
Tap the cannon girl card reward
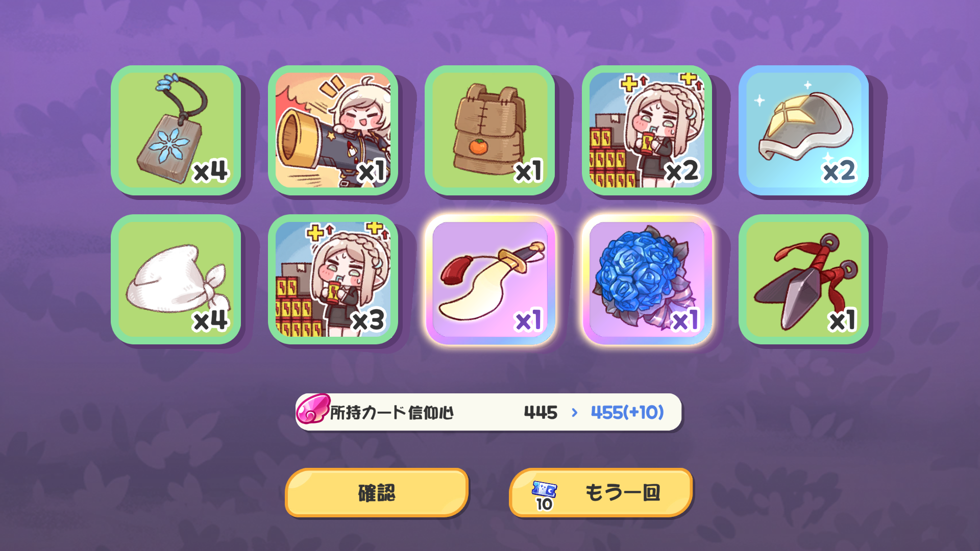333,130
